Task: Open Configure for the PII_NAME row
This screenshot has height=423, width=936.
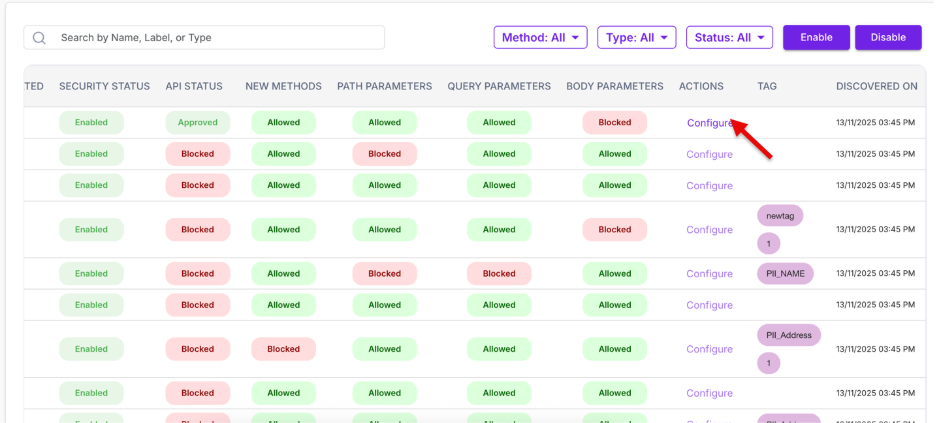Action: click(709, 274)
